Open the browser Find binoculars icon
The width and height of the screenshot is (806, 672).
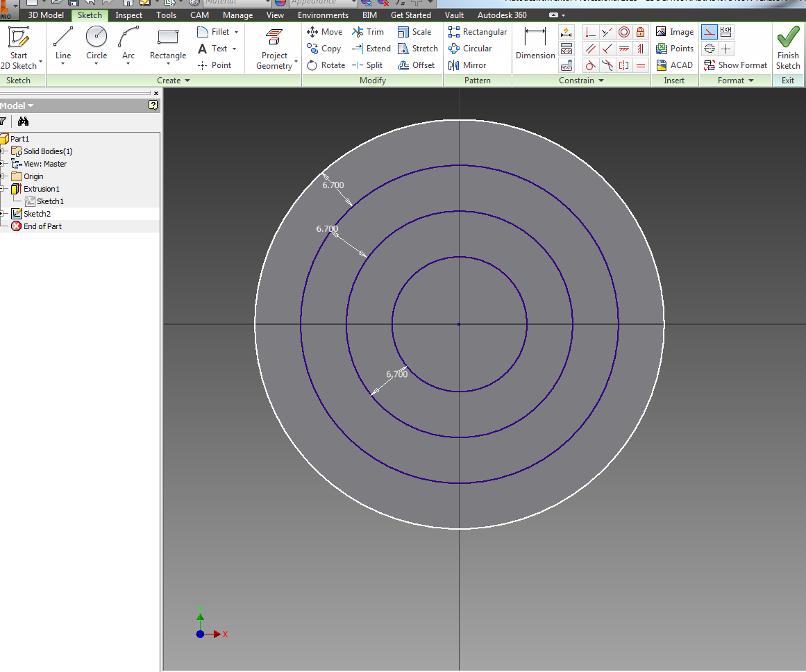23,121
